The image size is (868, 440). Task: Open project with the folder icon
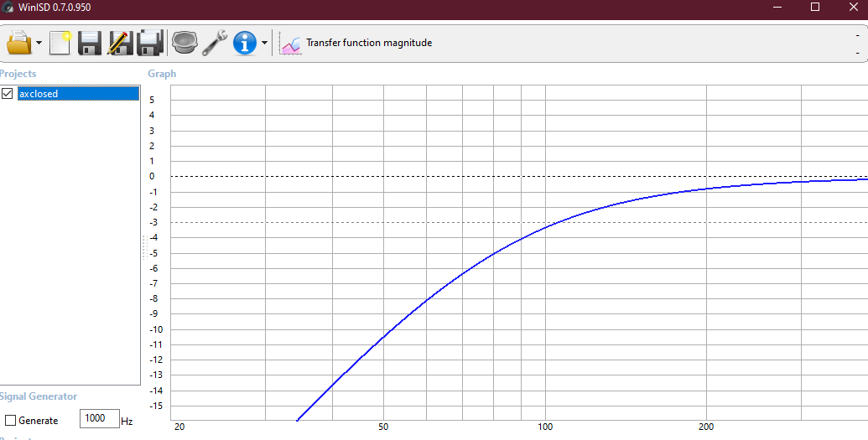pyautogui.click(x=19, y=43)
